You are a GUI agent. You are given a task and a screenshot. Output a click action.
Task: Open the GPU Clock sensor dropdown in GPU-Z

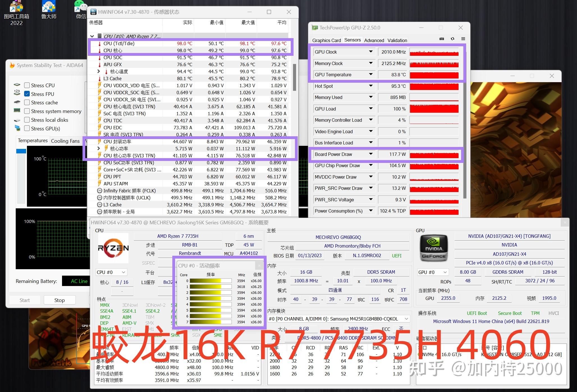point(370,52)
